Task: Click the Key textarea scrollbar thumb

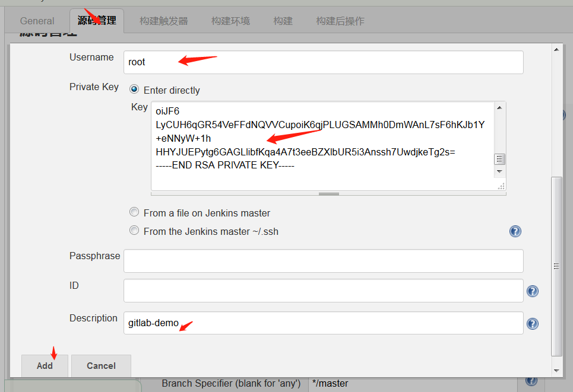Action: [x=499, y=159]
